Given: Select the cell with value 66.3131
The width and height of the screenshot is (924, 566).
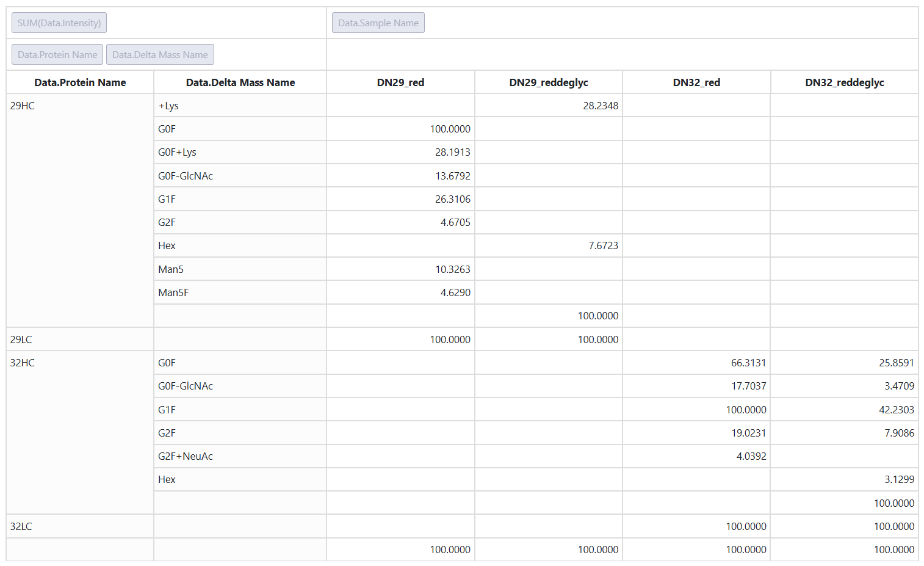Looking at the screenshot, I should pyautogui.click(x=696, y=363).
